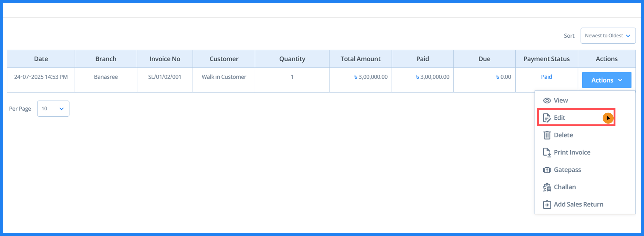Select Delete from the Actions menu
This screenshot has width=644, height=236.
point(563,135)
